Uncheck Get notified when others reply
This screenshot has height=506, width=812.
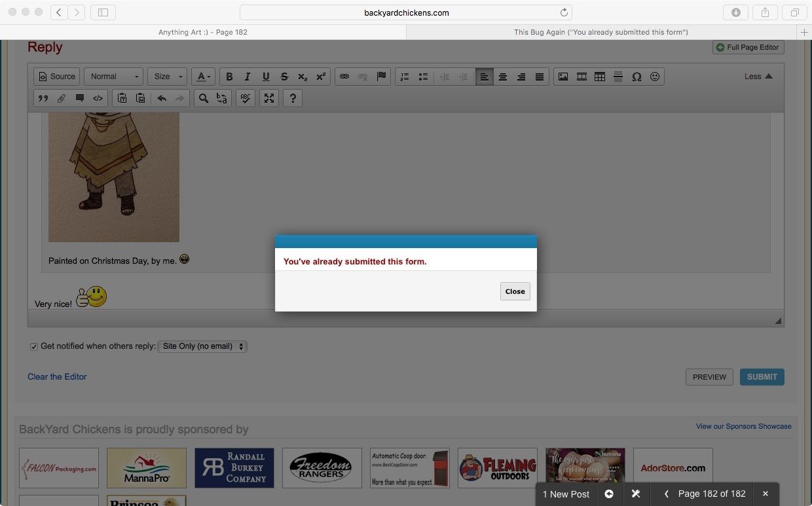pos(34,346)
